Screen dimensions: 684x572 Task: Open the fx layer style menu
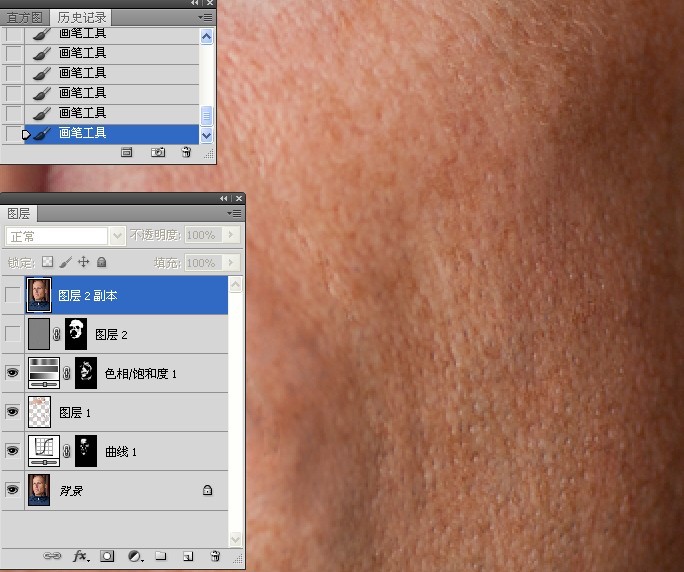(x=81, y=555)
